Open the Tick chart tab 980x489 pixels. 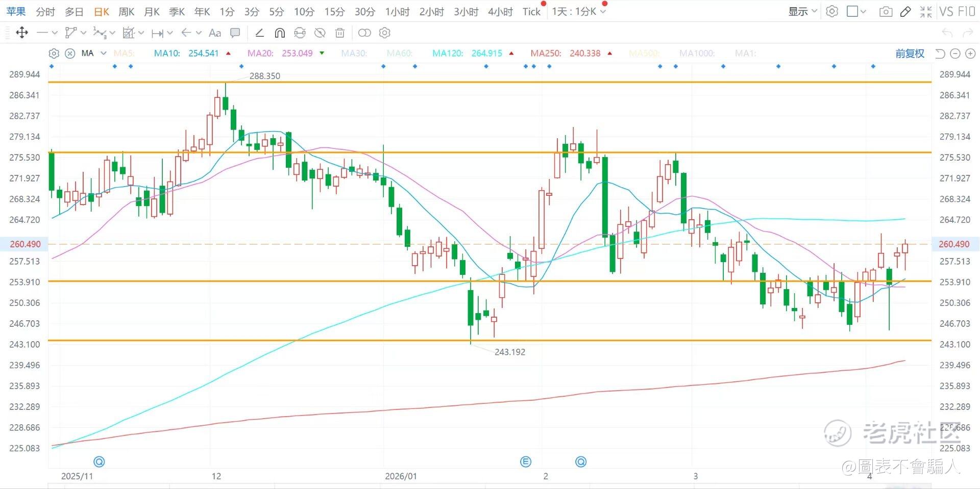[531, 11]
